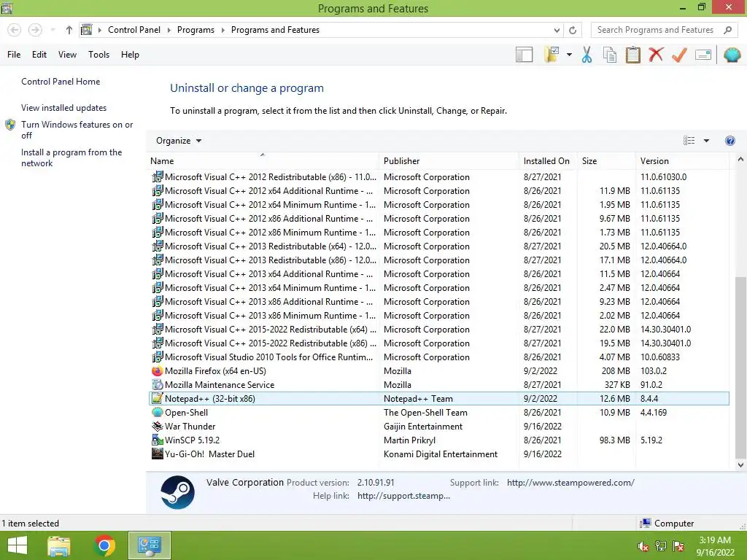This screenshot has height=560, width=747.
Task: Expand the address bar history dropdown
Action: (557, 30)
